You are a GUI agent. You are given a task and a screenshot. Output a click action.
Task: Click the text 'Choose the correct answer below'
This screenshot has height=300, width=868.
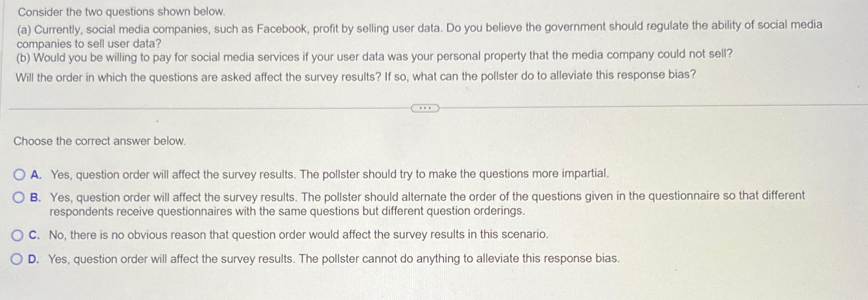100,141
